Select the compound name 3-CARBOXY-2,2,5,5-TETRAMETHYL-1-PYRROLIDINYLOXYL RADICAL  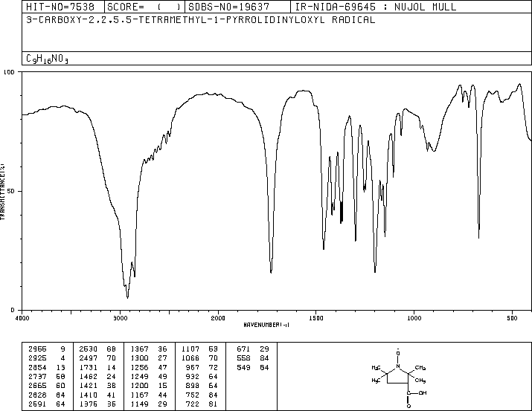[200, 19]
